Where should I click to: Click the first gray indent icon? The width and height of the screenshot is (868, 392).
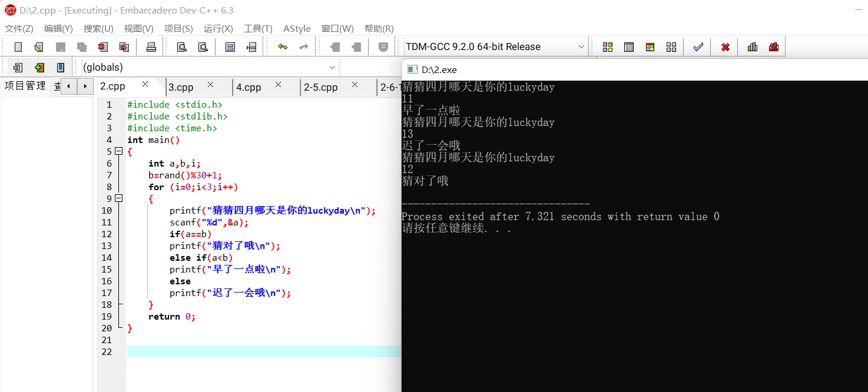click(x=335, y=47)
